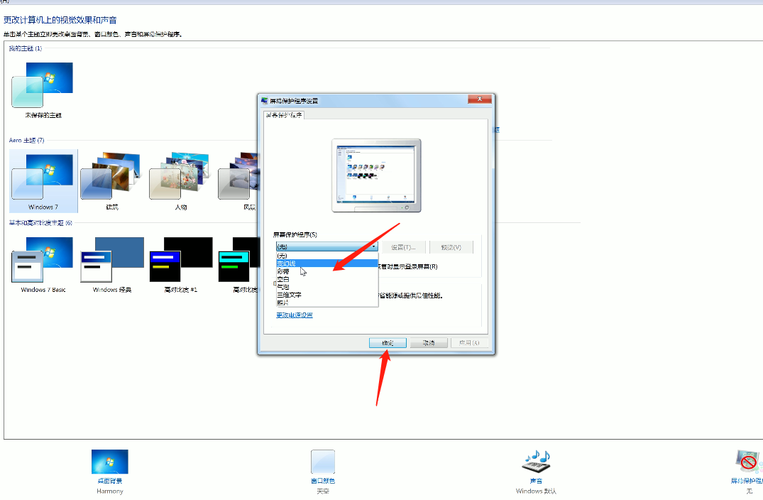Collapse the screen saver dropdown arrow

pyautogui.click(x=374, y=247)
